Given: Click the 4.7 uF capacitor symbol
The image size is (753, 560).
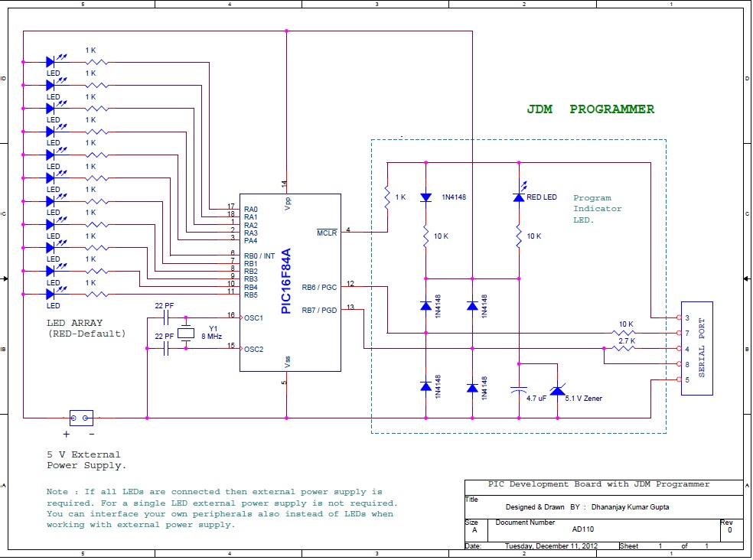Looking at the screenshot, I should tap(519, 389).
